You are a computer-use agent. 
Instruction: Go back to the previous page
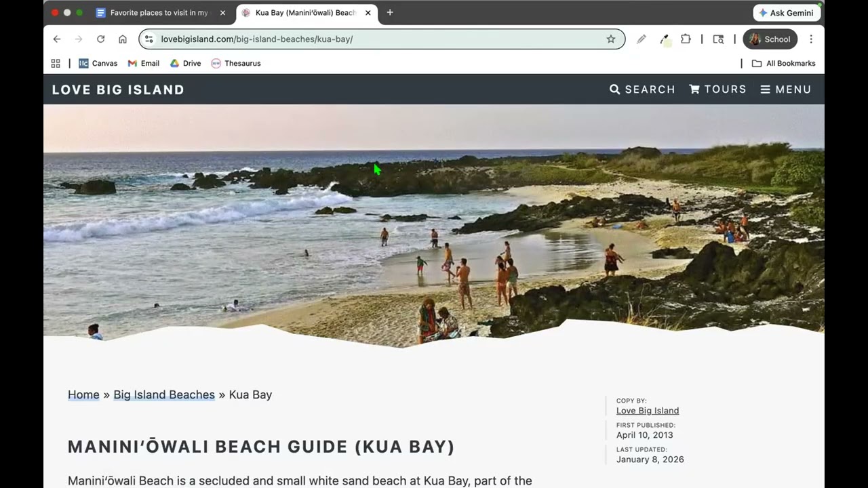[57, 39]
